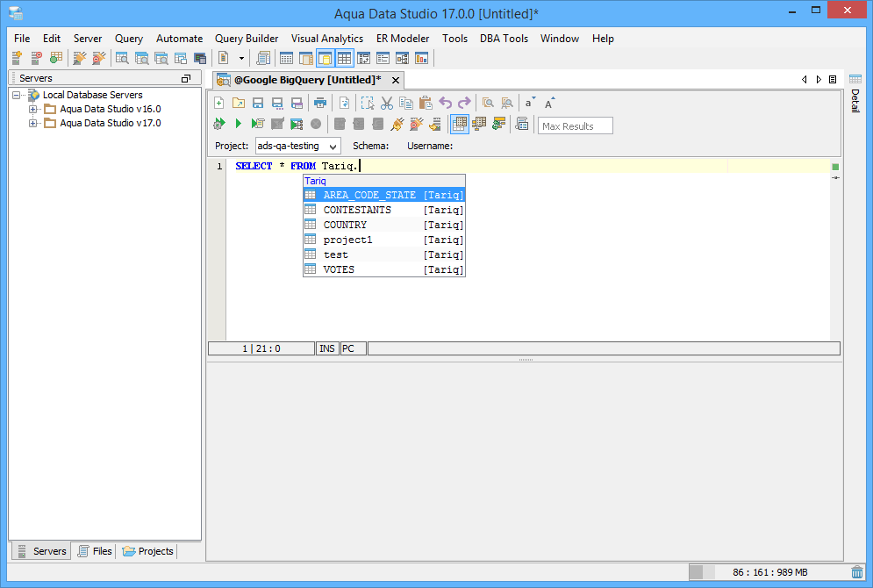Viewport: 873px width, 588px height.
Task: Expand the Aqua Data Studio v16.0 folder
Action: click(x=32, y=109)
